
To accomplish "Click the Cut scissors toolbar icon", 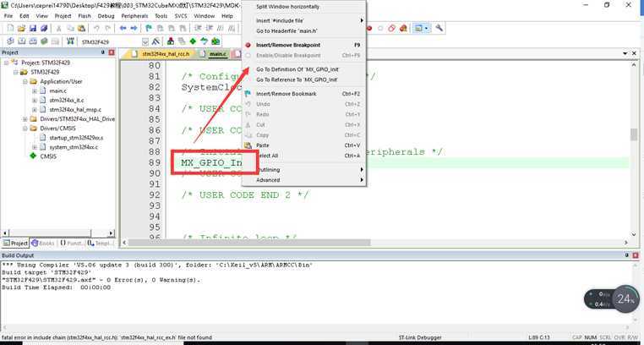I will (x=58, y=29).
